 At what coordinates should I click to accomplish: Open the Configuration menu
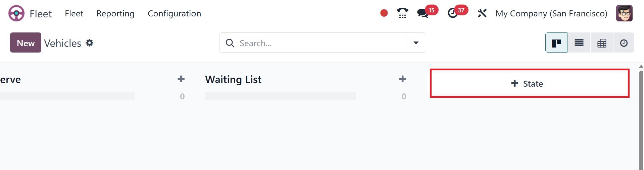pos(174,13)
